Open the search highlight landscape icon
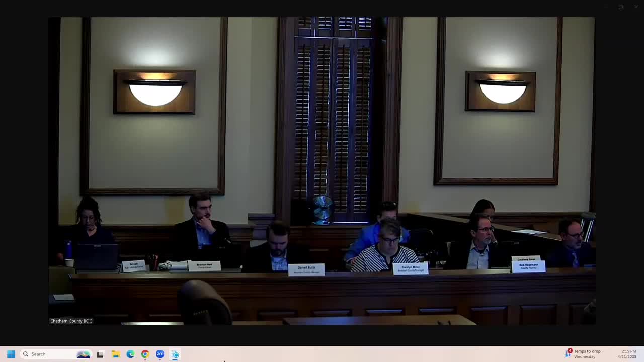644x362 pixels. (83, 354)
